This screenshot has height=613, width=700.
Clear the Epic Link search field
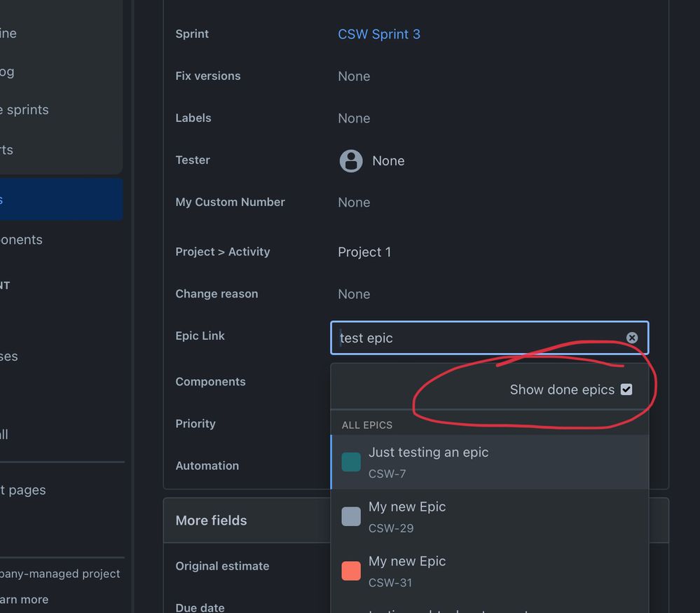[x=632, y=338]
